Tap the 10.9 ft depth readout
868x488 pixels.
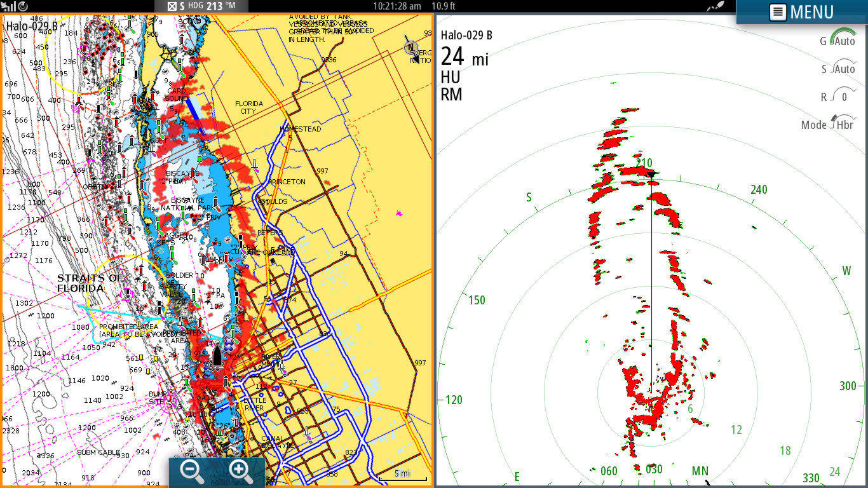click(x=443, y=6)
